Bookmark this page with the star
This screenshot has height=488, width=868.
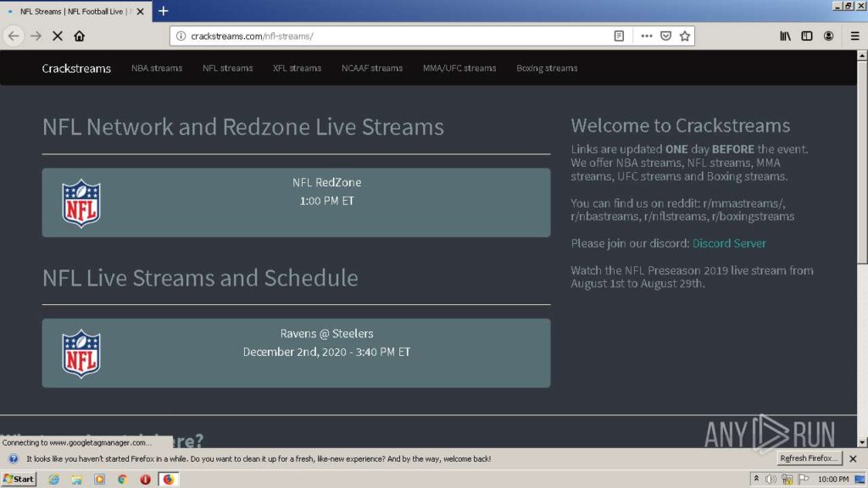(x=685, y=36)
